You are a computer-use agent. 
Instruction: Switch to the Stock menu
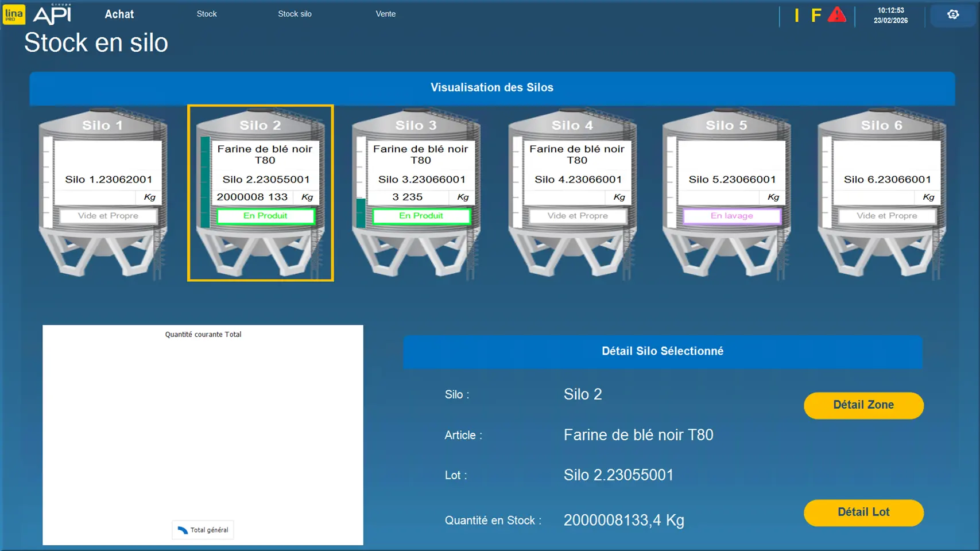pyautogui.click(x=207, y=14)
